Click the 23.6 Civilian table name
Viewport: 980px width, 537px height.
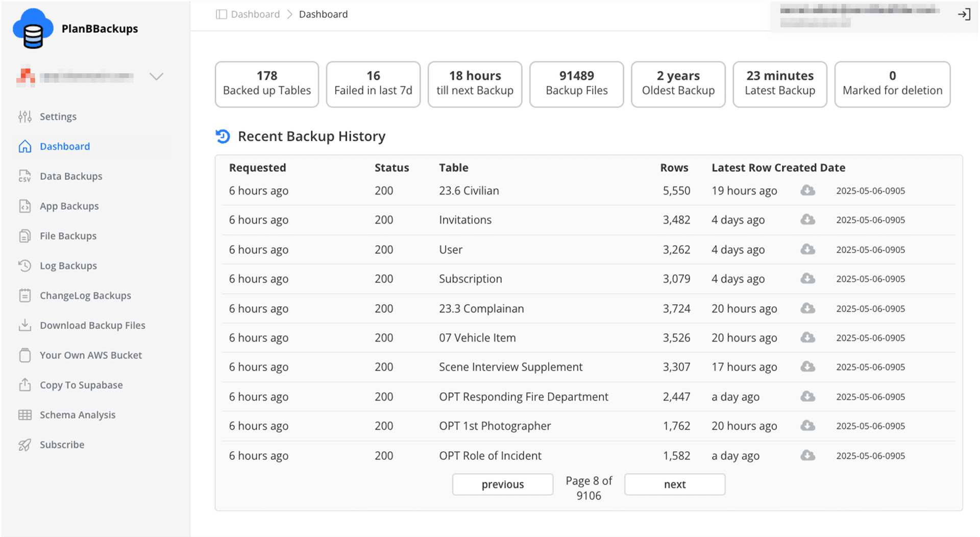pyautogui.click(x=469, y=190)
